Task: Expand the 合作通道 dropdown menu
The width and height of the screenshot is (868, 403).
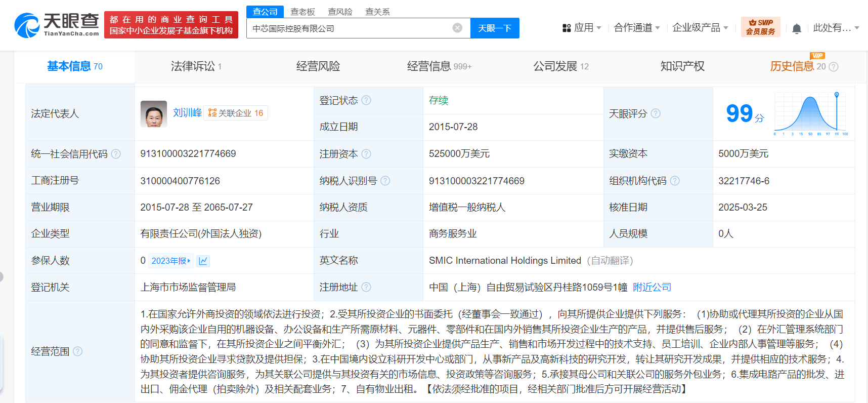Action: point(636,28)
